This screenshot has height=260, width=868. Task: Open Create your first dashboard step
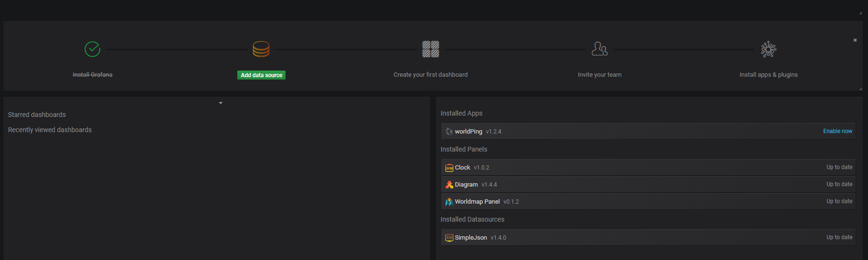pos(430,75)
